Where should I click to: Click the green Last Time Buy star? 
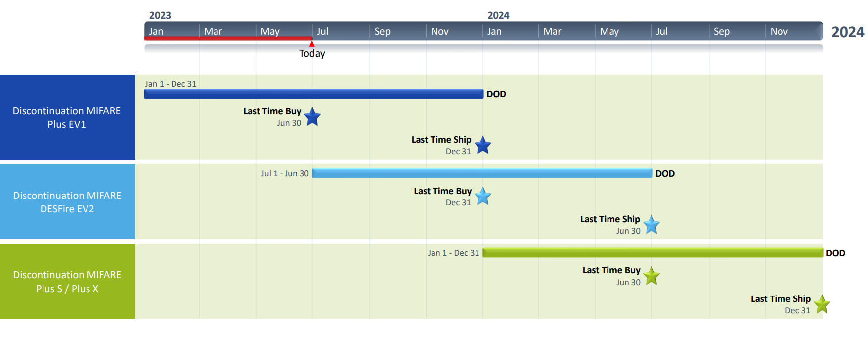(651, 276)
